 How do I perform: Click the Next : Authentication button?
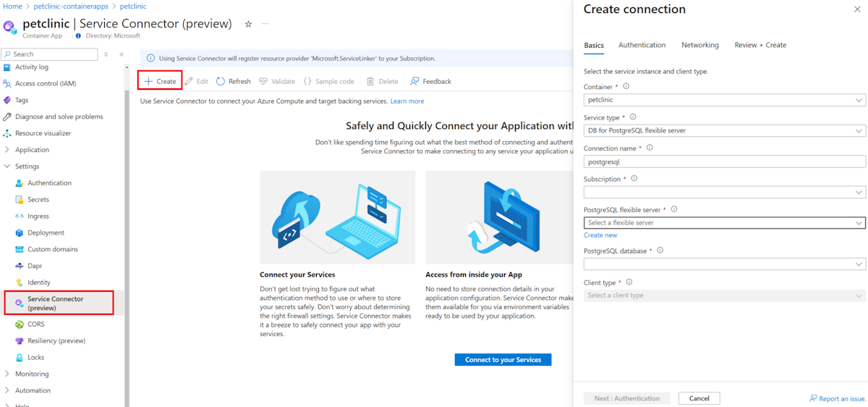pyautogui.click(x=626, y=398)
